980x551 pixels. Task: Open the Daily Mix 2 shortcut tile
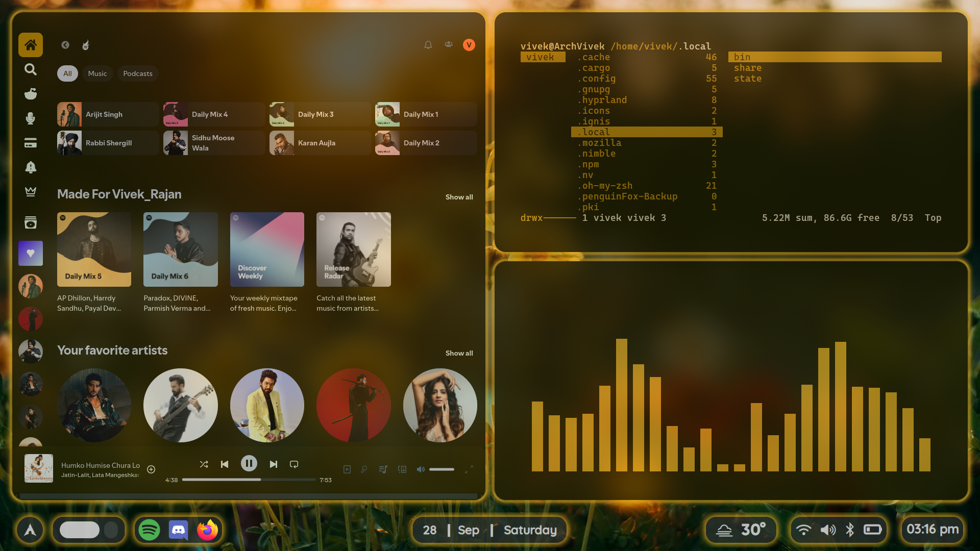(426, 143)
